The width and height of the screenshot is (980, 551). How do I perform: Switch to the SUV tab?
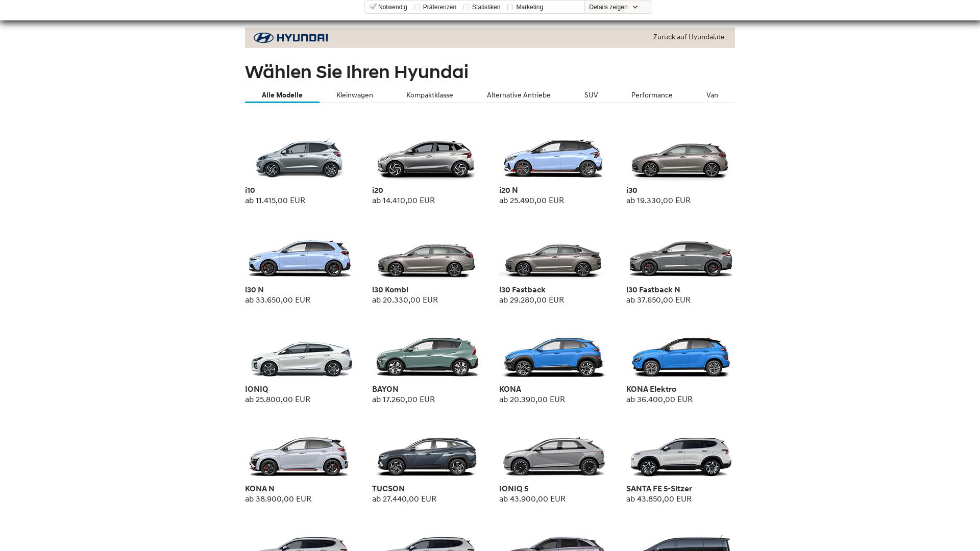coord(591,95)
